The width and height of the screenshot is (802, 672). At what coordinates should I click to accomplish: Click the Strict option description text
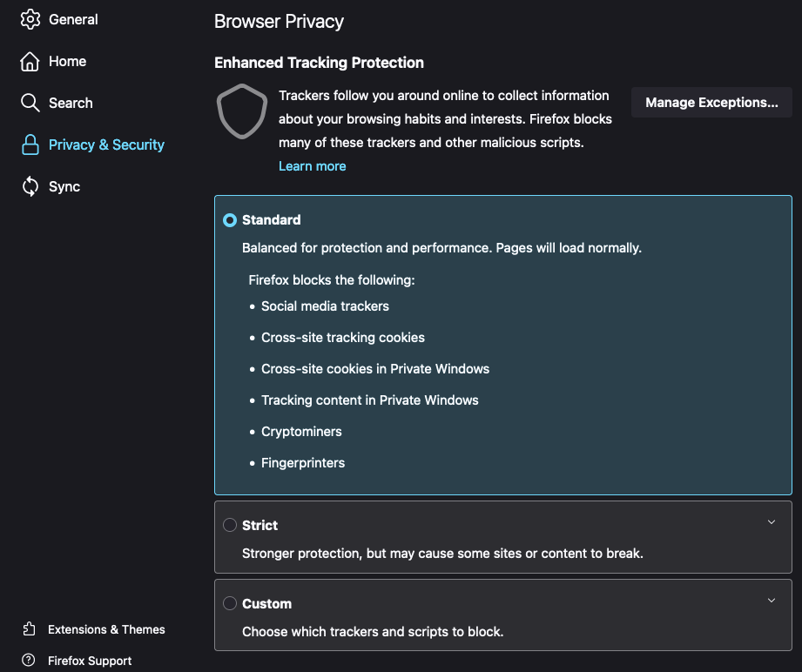442,553
